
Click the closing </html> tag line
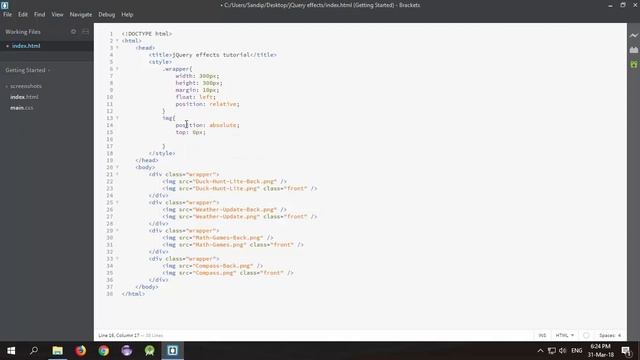pos(133,294)
